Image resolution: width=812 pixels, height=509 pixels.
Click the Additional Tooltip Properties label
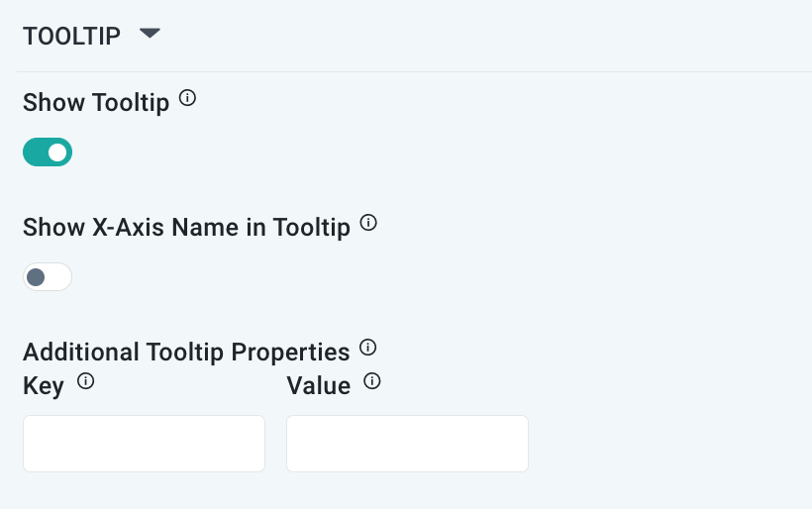click(186, 353)
